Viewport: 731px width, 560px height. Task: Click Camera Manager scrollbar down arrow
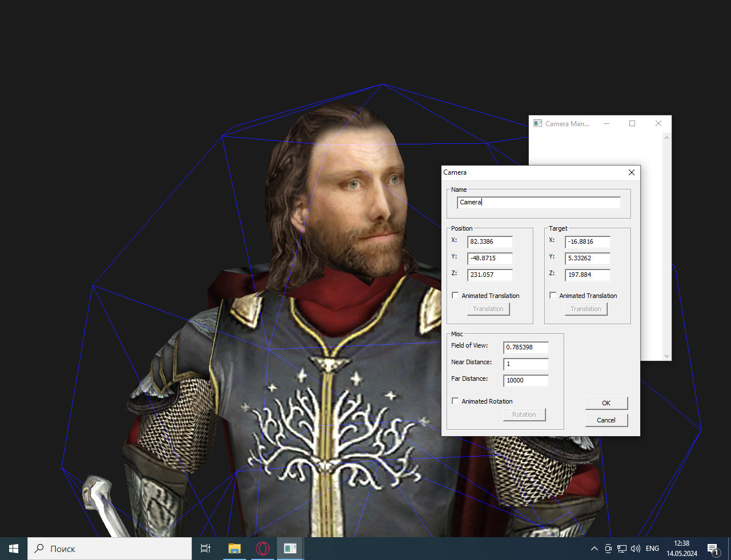(x=666, y=356)
